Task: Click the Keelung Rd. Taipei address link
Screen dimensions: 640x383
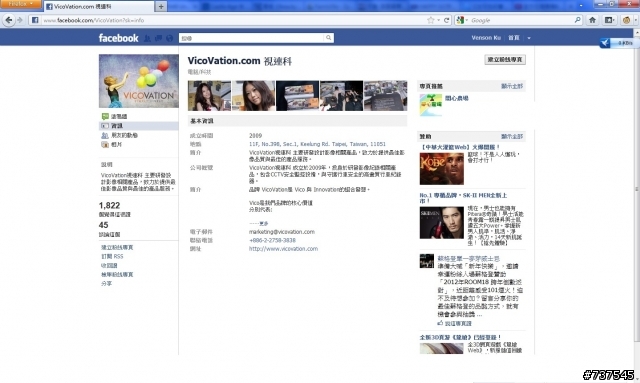Action: point(317,144)
